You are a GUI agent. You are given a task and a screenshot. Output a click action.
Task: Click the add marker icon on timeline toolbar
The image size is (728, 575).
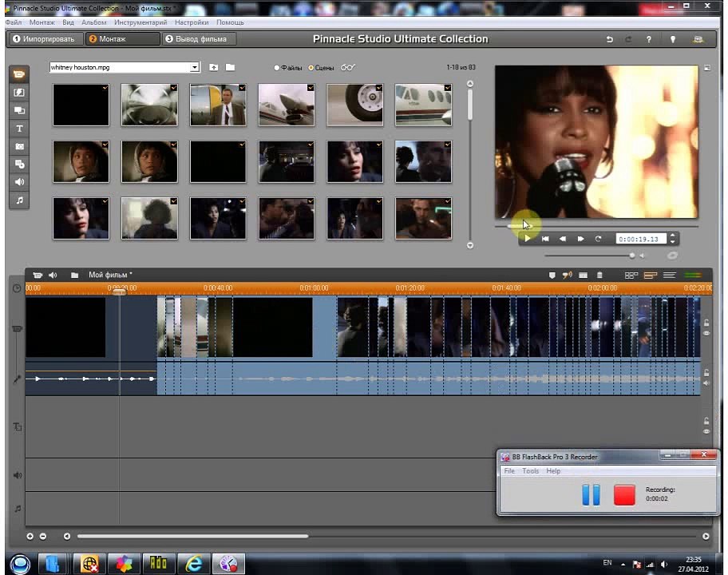coord(552,276)
